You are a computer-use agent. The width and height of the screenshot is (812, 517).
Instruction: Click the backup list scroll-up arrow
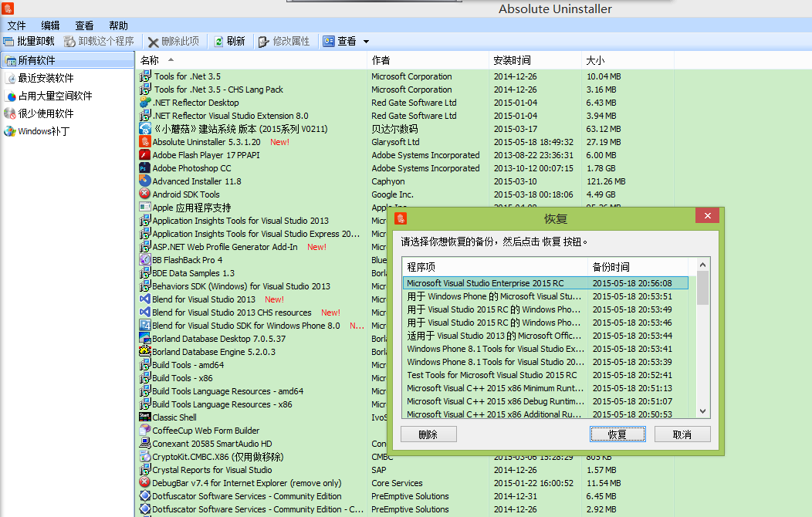(x=702, y=265)
